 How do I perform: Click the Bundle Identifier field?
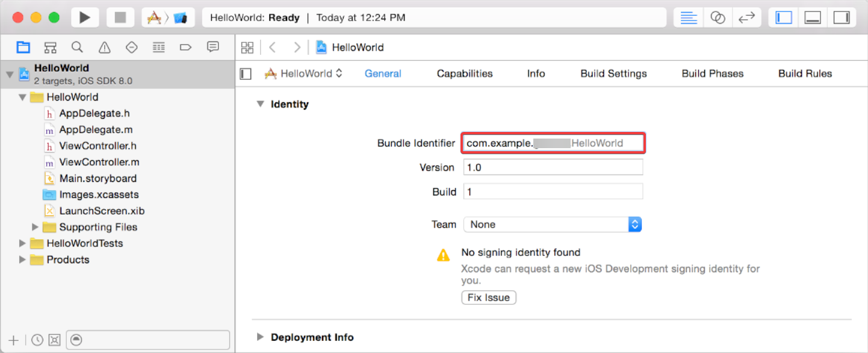553,143
